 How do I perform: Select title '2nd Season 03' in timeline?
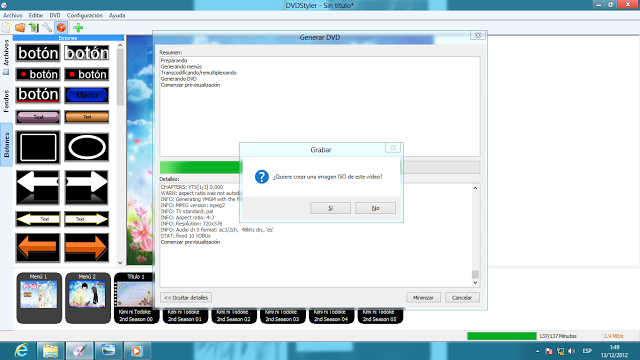[282, 316]
